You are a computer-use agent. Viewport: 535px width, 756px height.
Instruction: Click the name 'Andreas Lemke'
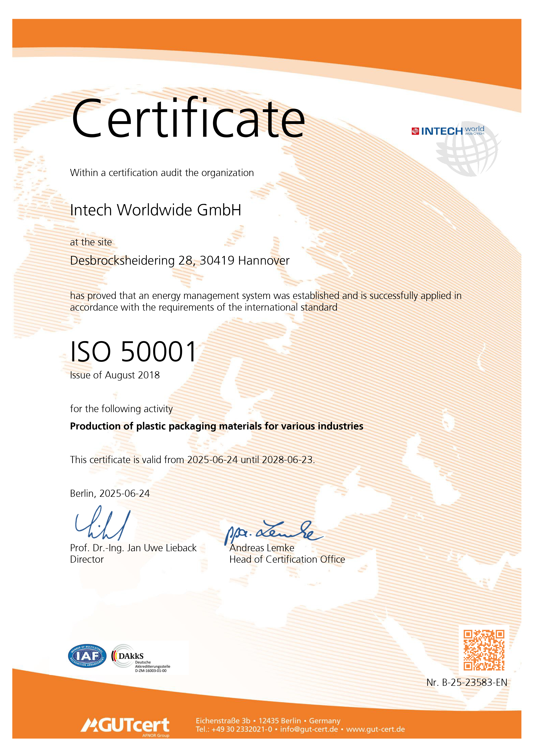(262, 548)
